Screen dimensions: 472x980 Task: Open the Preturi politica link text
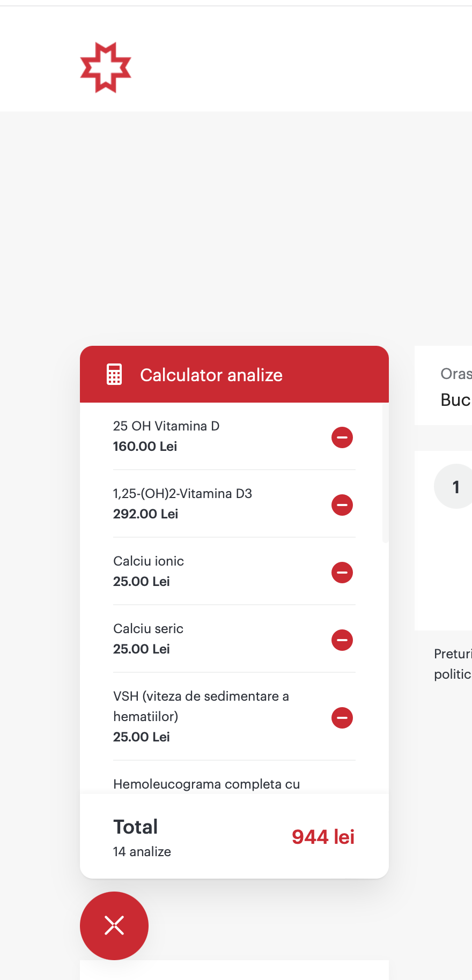click(x=453, y=664)
